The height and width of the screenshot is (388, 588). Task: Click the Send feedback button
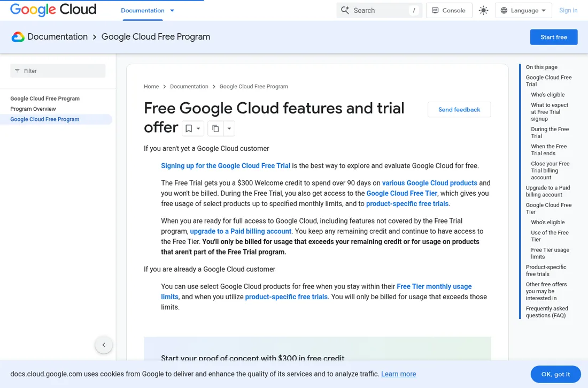coord(459,110)
